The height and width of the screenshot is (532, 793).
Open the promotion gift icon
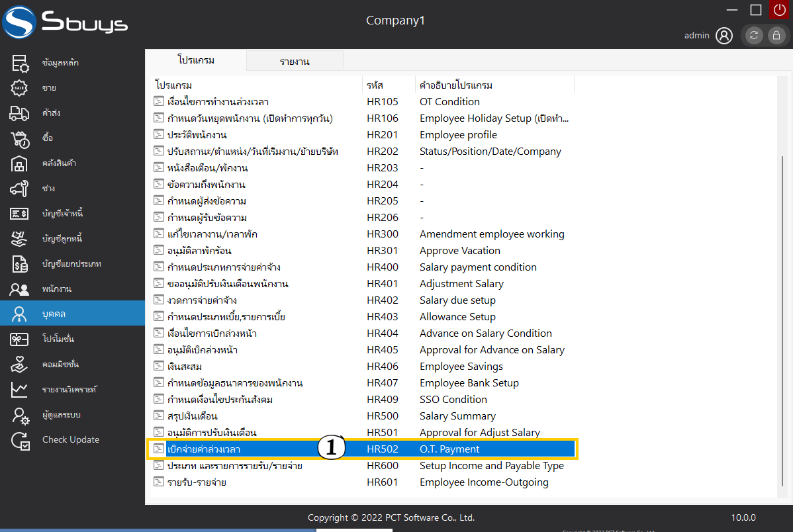20,339
